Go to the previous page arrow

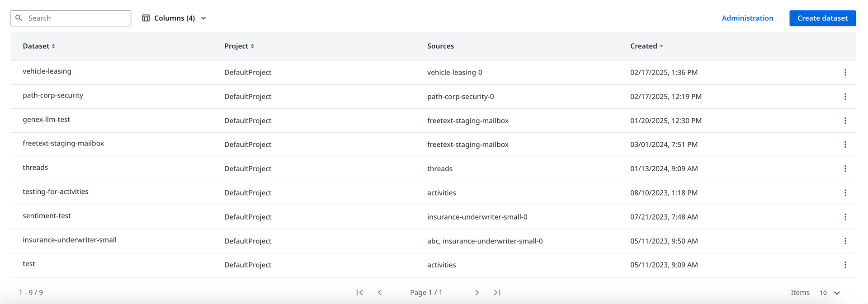(380, 293)
